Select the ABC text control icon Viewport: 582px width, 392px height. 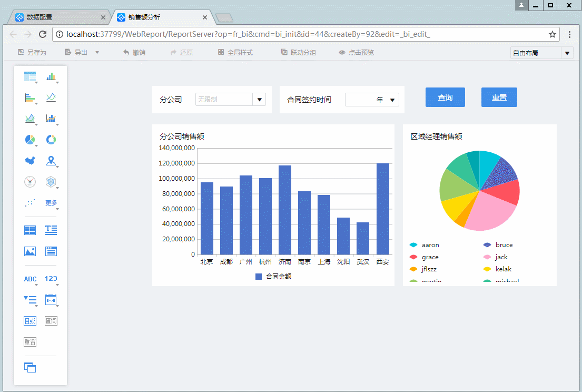pos(30,279)
